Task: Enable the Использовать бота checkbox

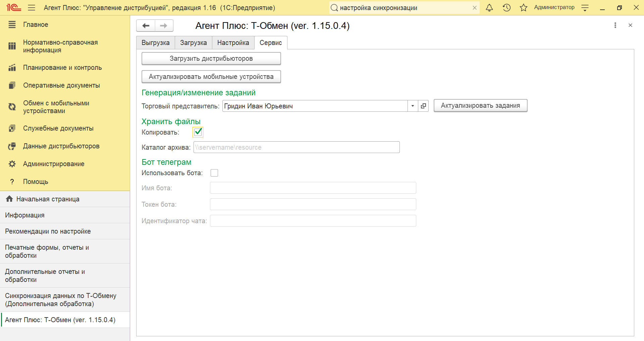Action: [x=214, y=173]
